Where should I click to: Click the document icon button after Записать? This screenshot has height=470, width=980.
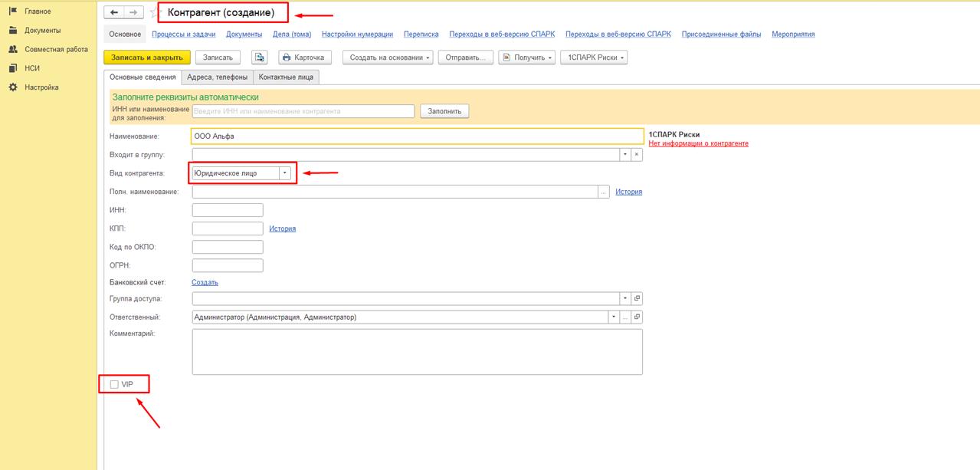pos(260,58)
